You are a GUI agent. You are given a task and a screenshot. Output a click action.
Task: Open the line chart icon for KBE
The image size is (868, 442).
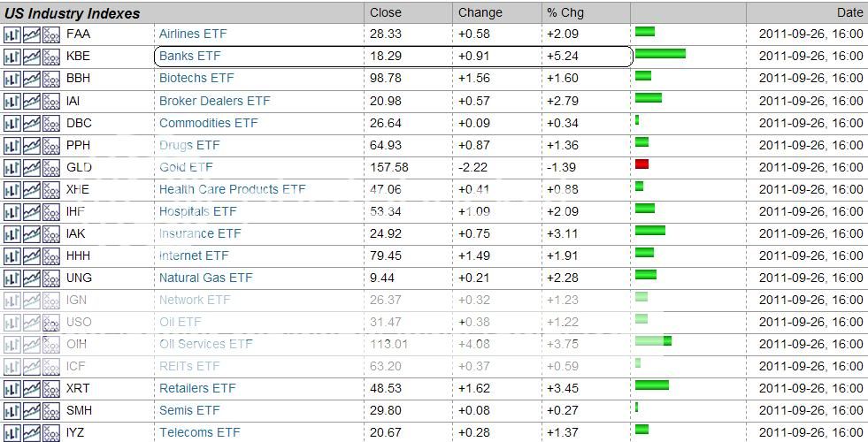(x=32, y=57)
